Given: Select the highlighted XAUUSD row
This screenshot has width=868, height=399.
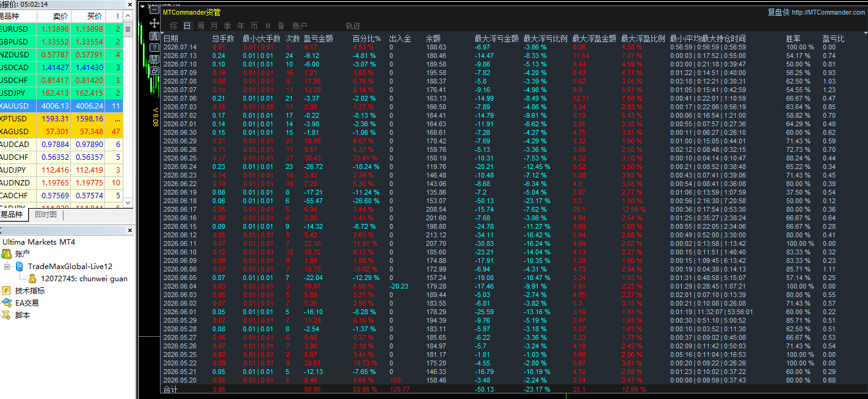Looking at the screenshot, I should [x=61, y=106].
